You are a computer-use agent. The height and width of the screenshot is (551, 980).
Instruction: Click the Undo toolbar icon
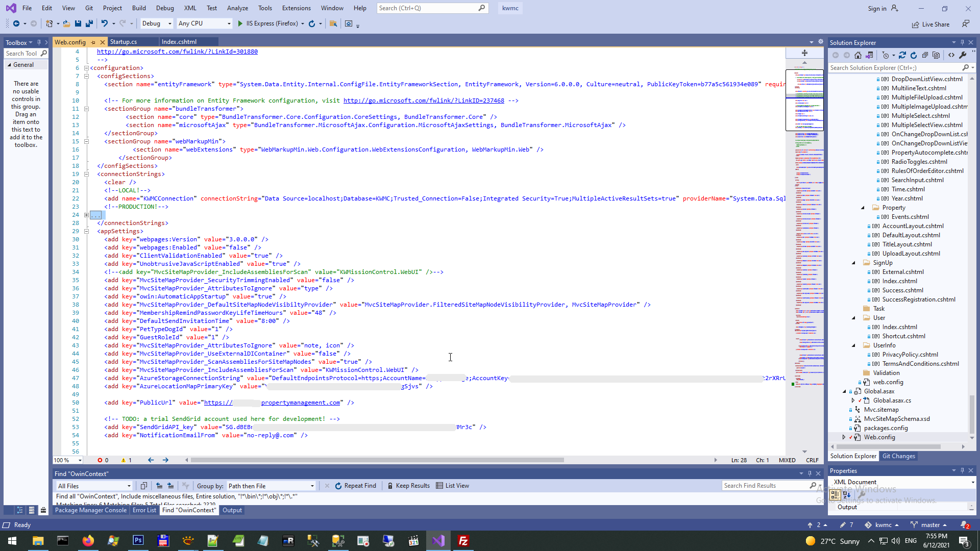coord(104,23)
